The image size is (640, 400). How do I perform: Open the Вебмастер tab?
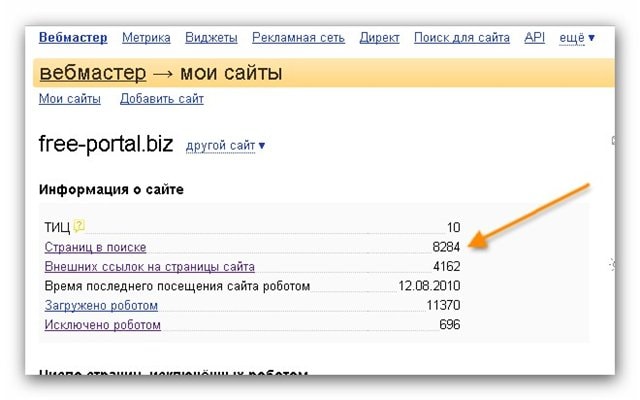pos(73,38)
